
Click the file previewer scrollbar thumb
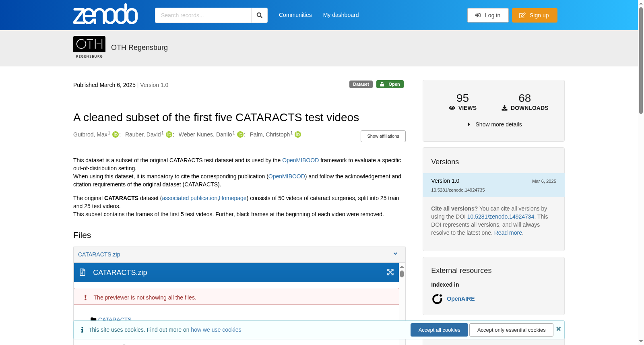(x=402, y=274)
